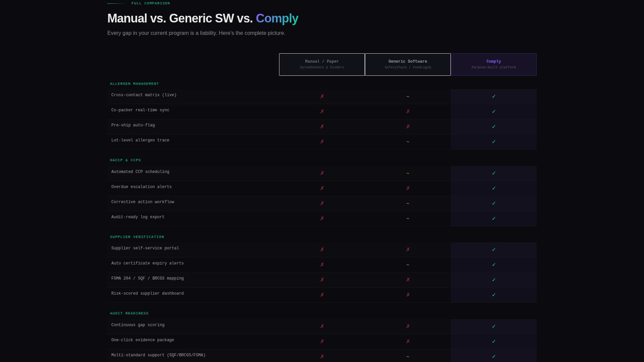This screenshot has width=644, height=362.
Task: Click the Generic Software tilde for Audit-ready log export
Action: [x=408, y=219]
